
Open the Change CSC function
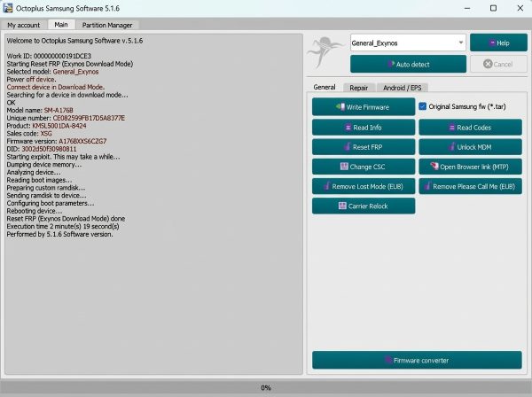tap(364, 167)
